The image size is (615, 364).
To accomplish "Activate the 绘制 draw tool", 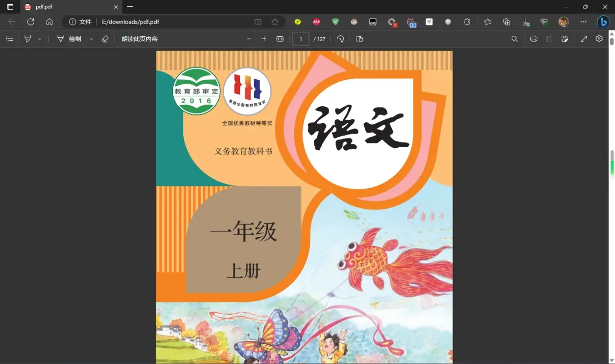I will pyautogui.click(x=69, y=39).
